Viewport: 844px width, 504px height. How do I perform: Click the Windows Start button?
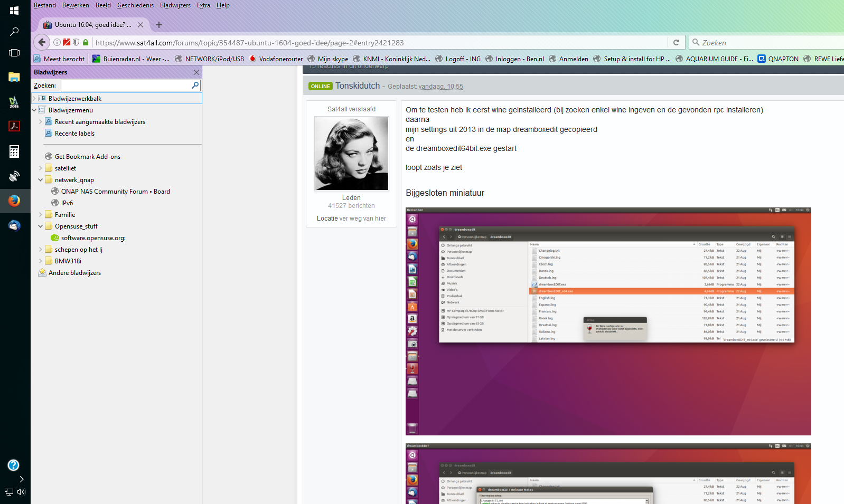click(x=14, y=10)
